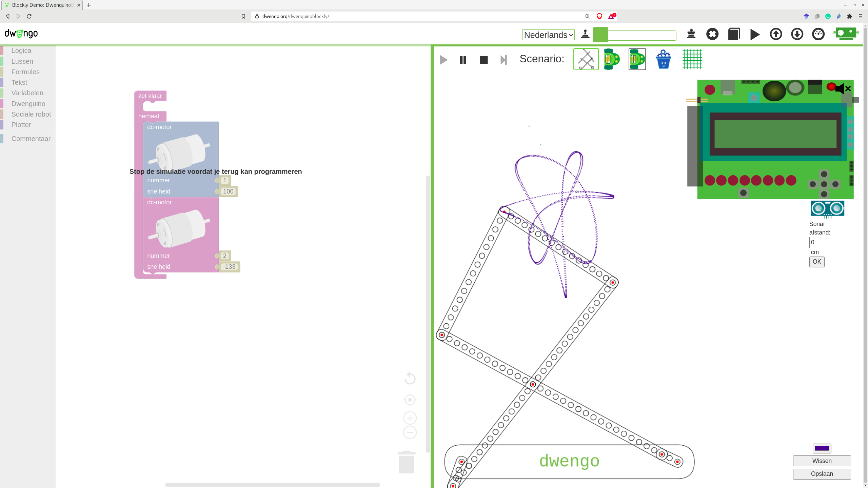Click the workspace horizontal scrollbar
Viewport: 868px width, 488px height.
[x=272, y=485]
